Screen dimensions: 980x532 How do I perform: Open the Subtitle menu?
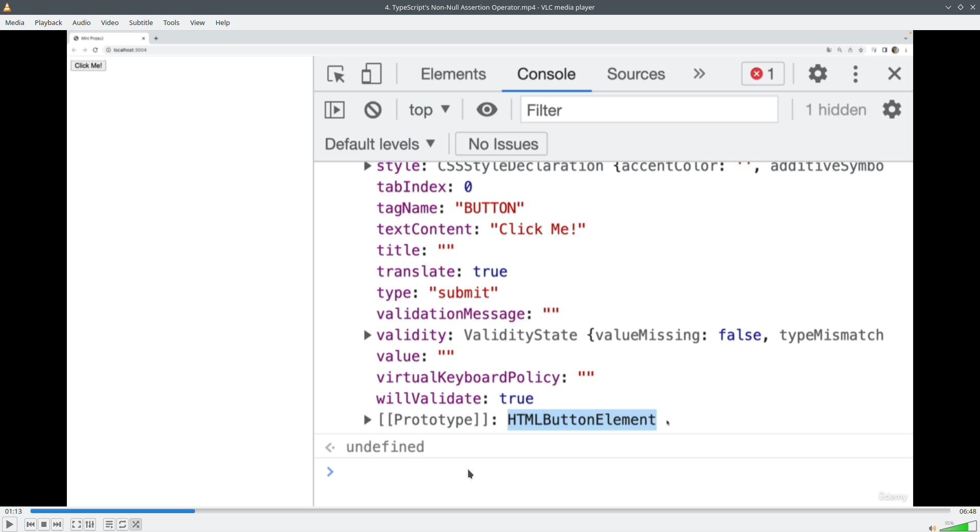click(140, 22)
